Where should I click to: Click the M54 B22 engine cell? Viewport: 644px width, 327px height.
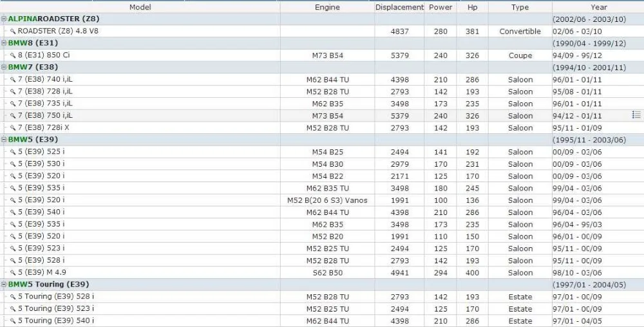[x=327, y=176]
